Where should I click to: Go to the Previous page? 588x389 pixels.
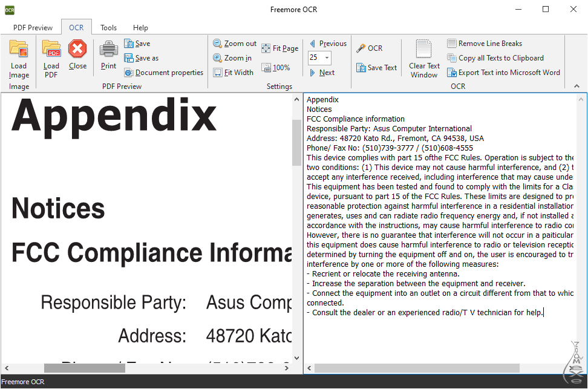328,44
